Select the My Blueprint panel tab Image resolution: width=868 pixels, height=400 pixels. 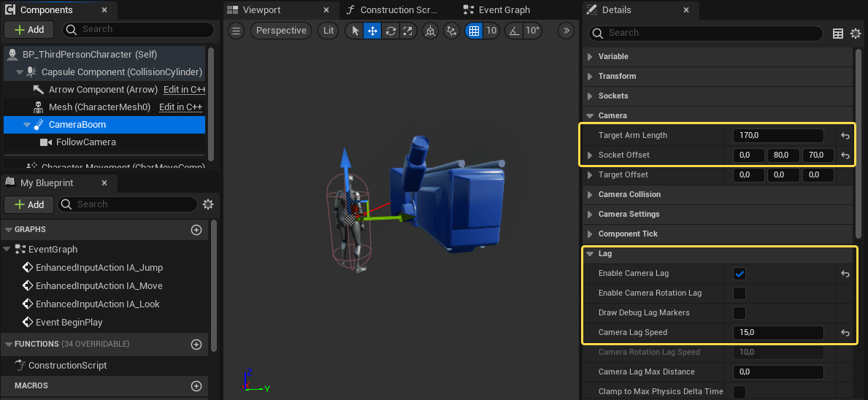pos(47,182)
